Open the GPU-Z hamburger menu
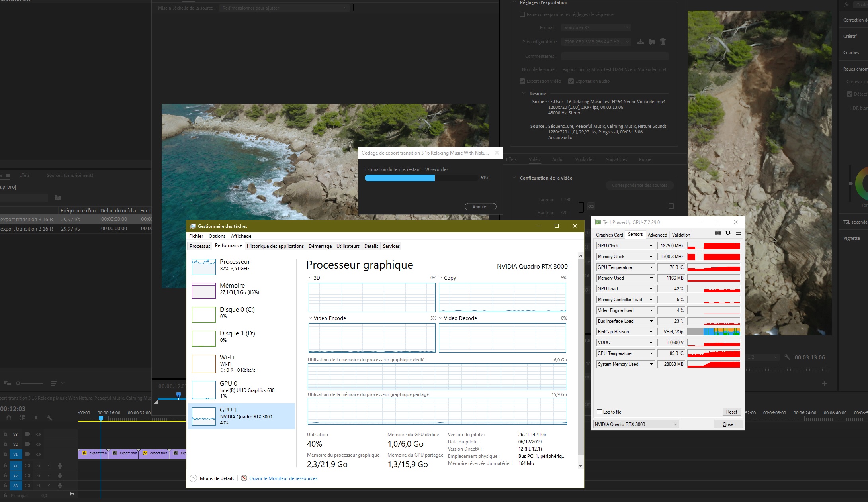868x502 pixels. point(738,233)
